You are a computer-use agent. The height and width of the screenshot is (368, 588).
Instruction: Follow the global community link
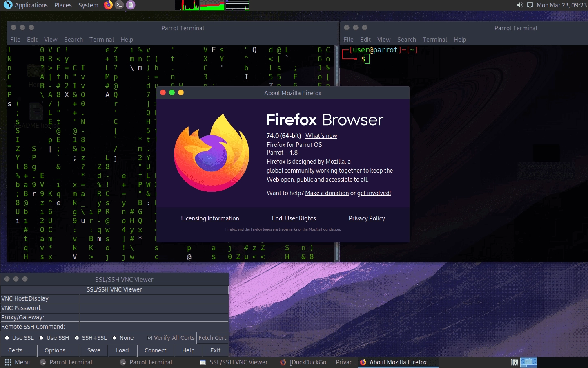pos(290,171)
